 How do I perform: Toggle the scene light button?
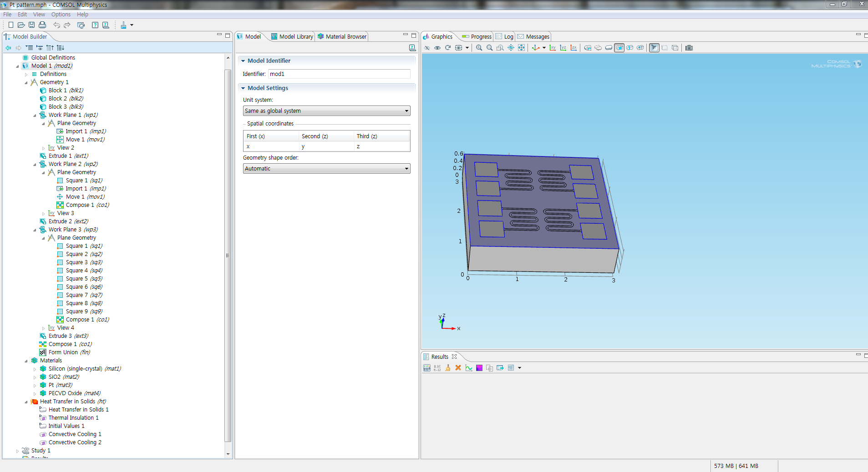[x=654, y=48]
